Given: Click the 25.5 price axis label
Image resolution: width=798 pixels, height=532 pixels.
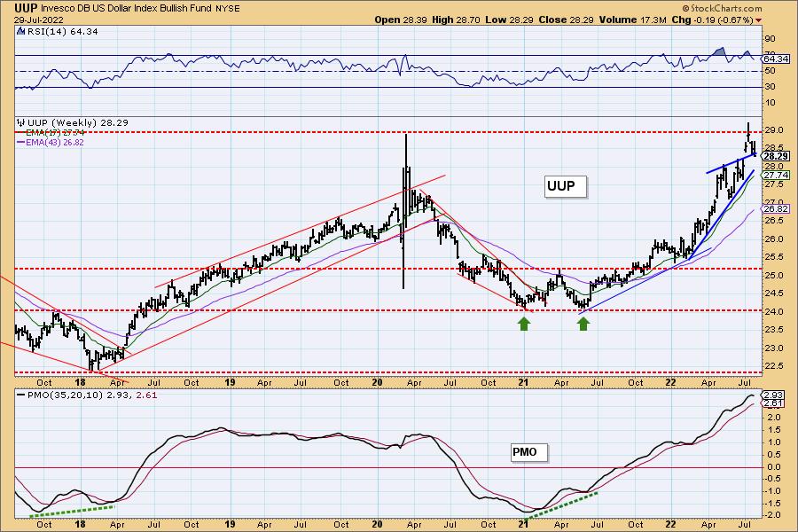Looking at the screenshot, I should 772,257.
